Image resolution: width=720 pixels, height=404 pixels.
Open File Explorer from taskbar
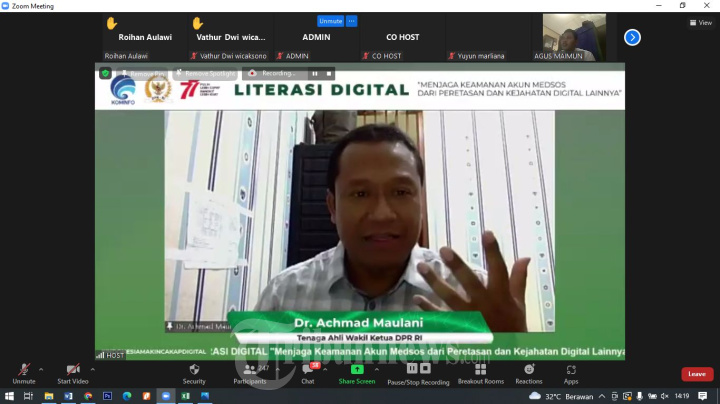click(x=49, y=396)
